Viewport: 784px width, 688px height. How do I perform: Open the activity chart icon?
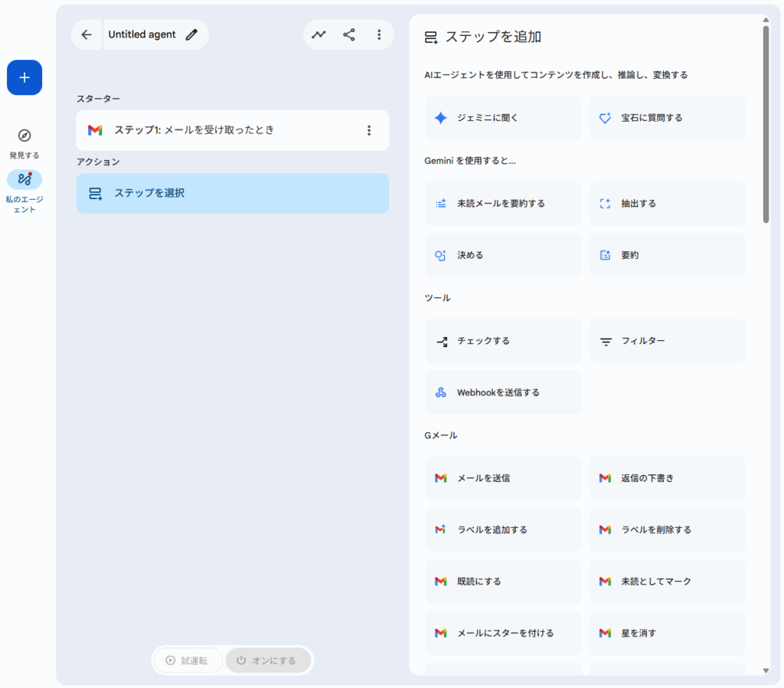[x=318, y=34]
